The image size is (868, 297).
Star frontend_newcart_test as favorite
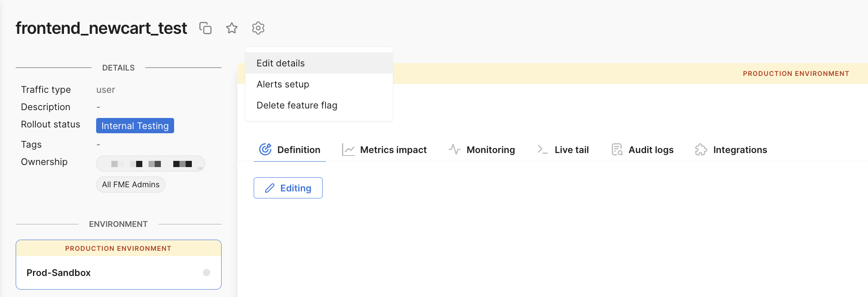[x=232, y=28]
